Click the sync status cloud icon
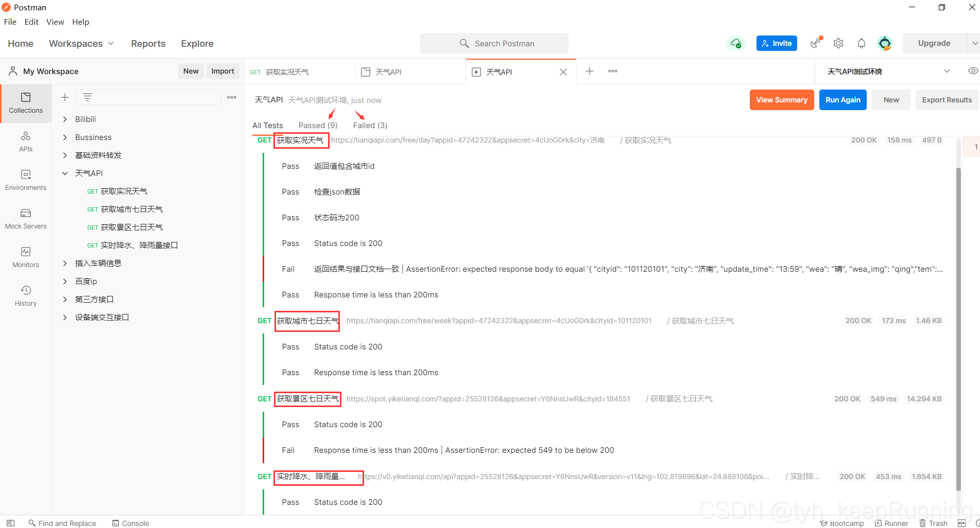 (736, 43)
